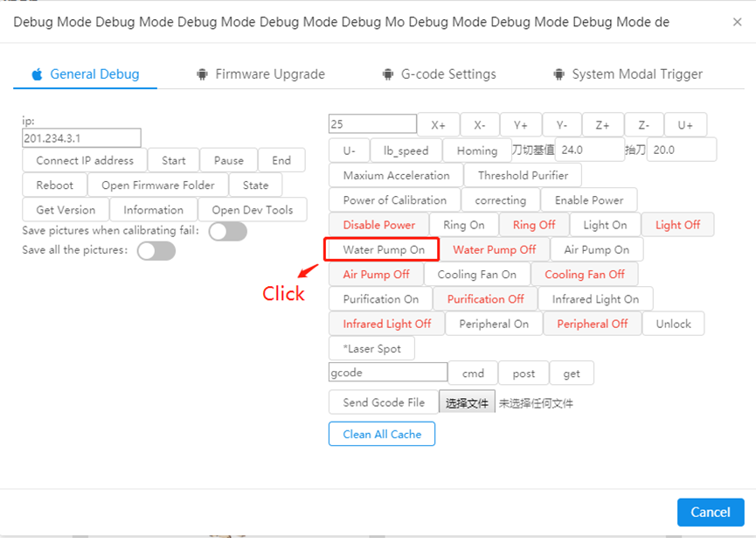Turn off the Cooling Fan
This screenshot has width=756, height=538.
585,274
